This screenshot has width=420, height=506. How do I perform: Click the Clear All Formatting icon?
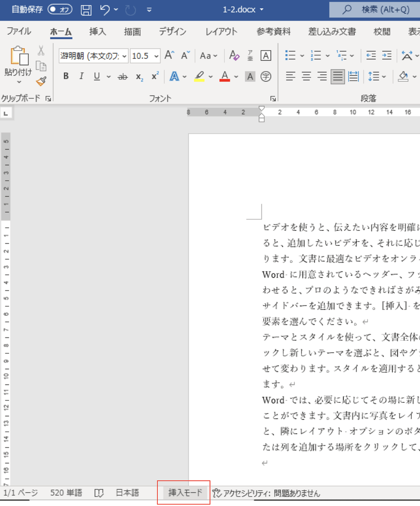click(x=234, y=56)
